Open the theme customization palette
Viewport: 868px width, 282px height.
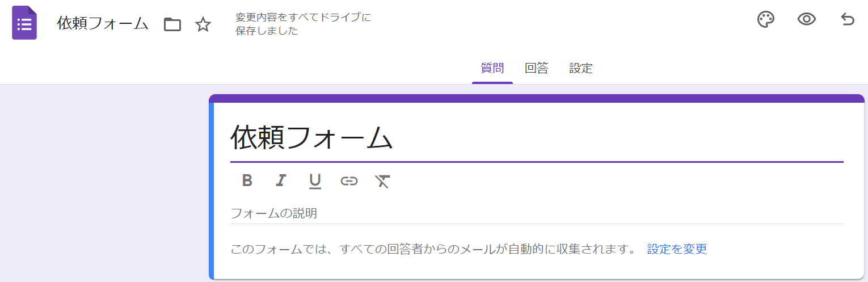coord(766,20)
